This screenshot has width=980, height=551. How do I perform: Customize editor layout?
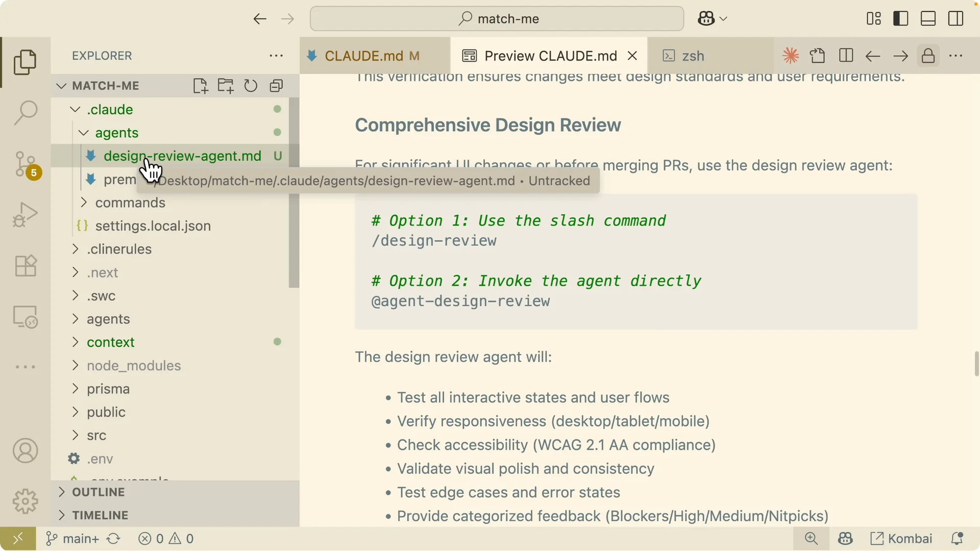[x=874, y=19]
